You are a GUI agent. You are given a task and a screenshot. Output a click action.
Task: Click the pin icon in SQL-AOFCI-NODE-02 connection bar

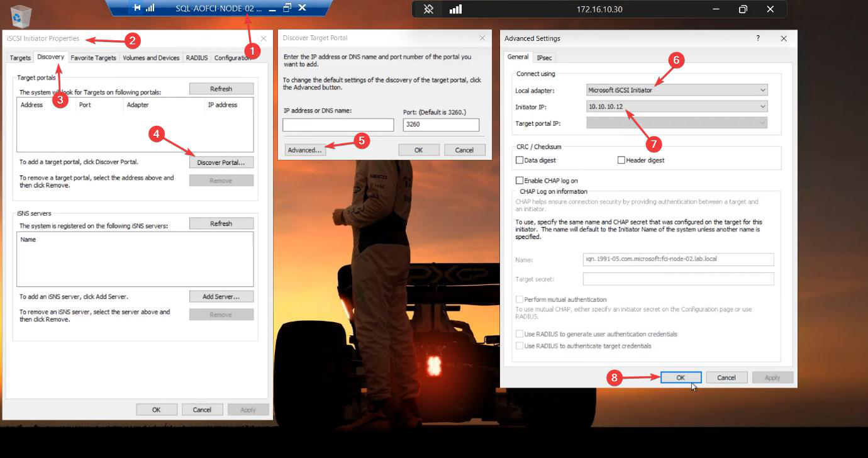click(x=136, y=8)
